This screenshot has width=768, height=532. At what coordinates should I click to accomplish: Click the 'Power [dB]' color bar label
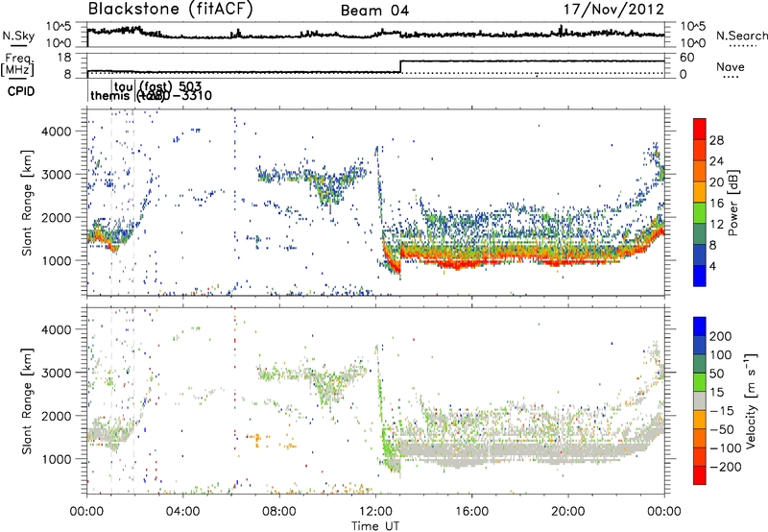[733, 203]
